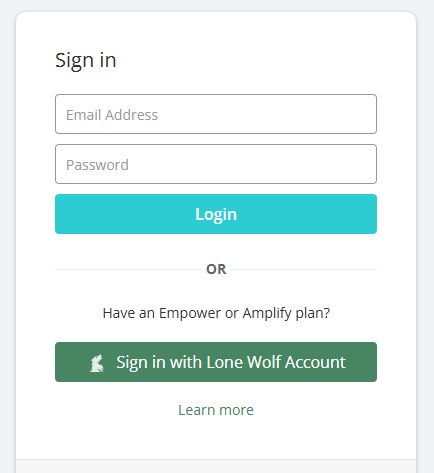Click the Password placeholder text
Viewport: 434px width, 473px height.
coord(97,165)
